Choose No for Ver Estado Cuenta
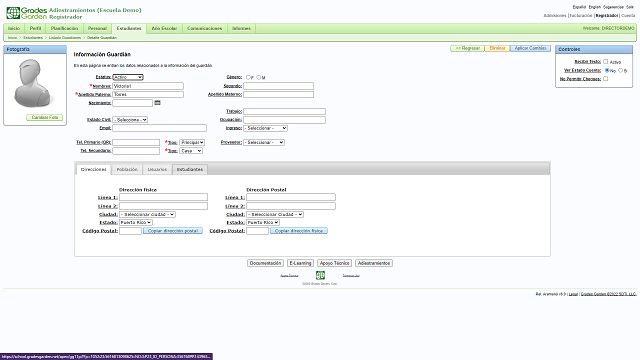640x360 pixels. click(x=607, y=70)
